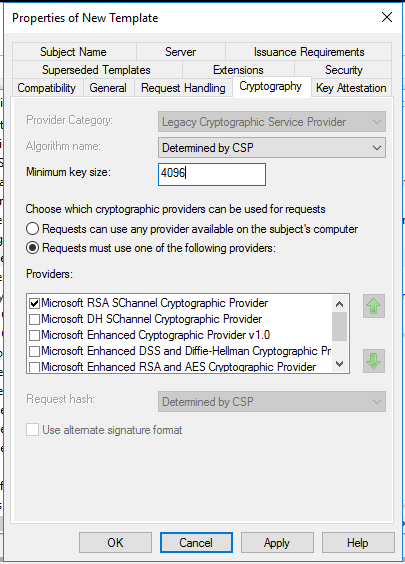
Task: Click the Apply button
Action: pyautogui.click(x=277, y=542)
